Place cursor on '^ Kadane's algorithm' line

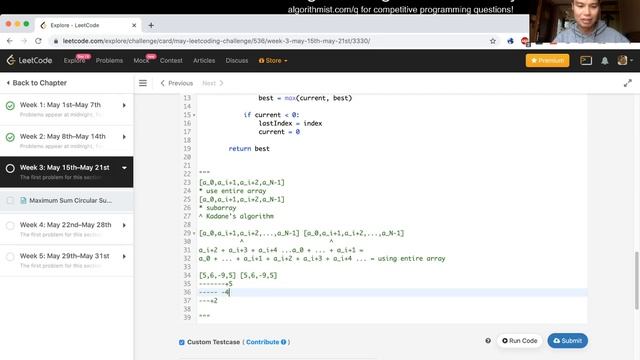click(x=236, y=216)
